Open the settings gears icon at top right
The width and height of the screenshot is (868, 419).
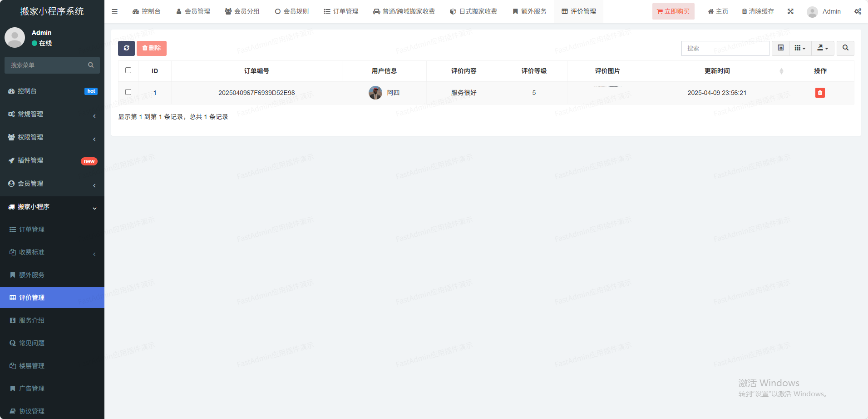click(x=858, y=11)
